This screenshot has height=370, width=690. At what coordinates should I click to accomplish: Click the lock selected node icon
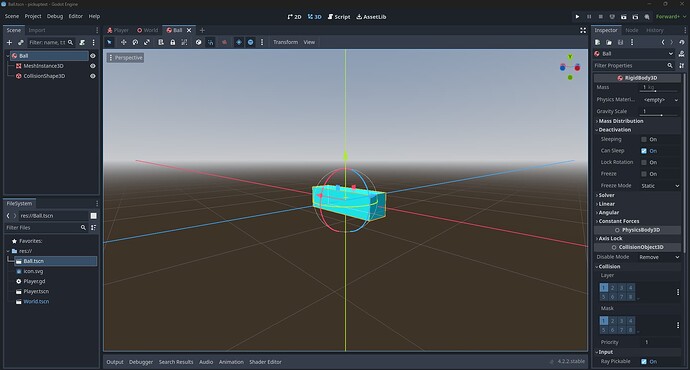[x=172, y=42]
